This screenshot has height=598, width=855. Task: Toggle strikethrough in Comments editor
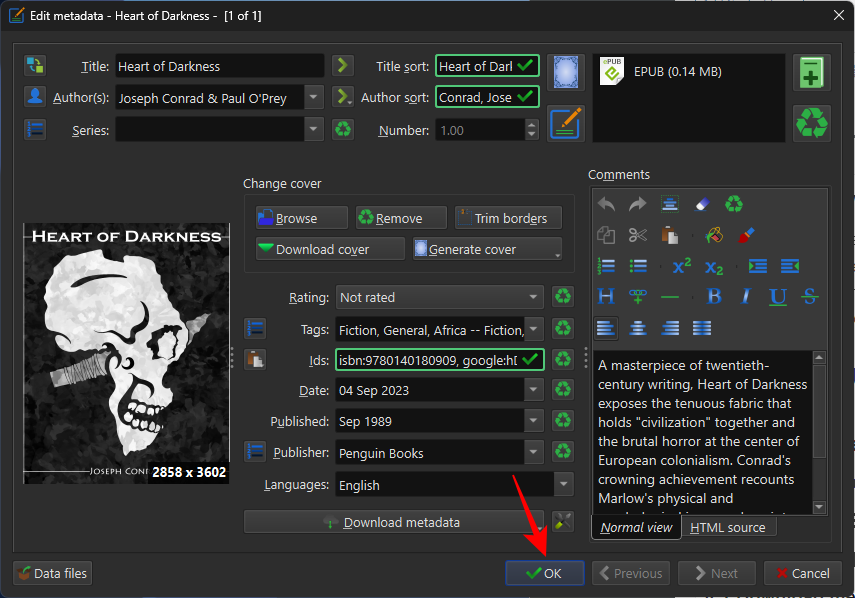[x=810, y=297]
